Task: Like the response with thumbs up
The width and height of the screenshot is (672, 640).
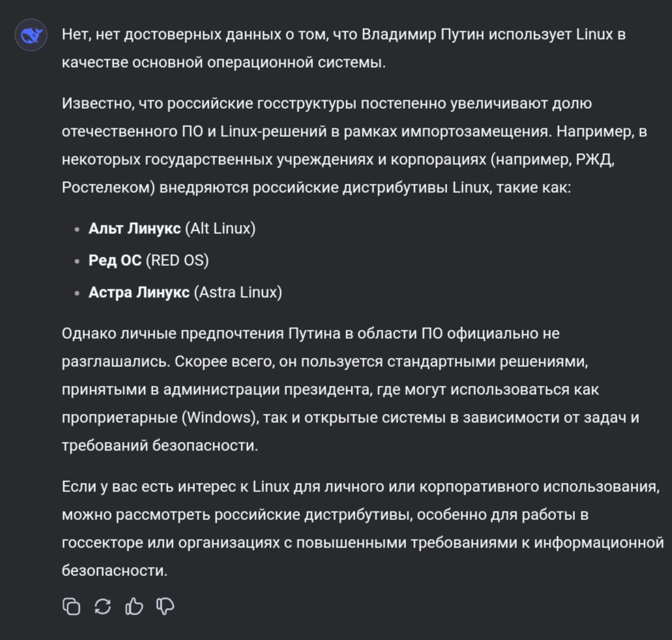Action: click(x=134, y=607)
